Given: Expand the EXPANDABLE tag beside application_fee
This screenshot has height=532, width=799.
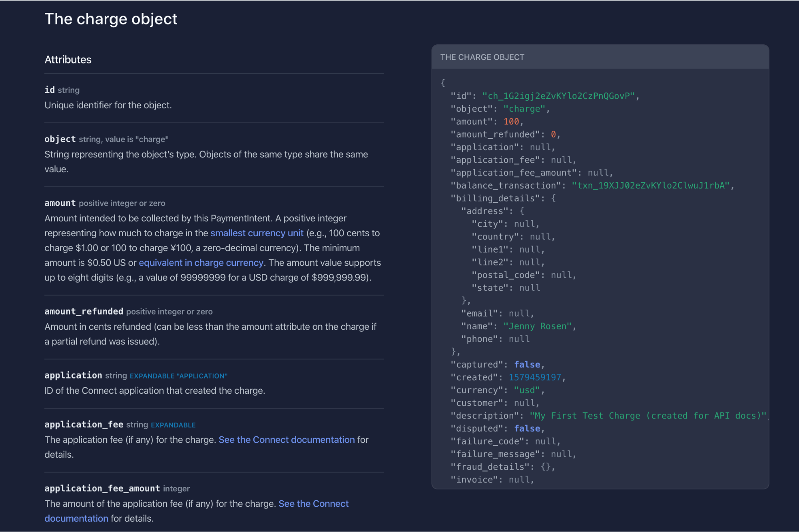Looking at the screenshot, I should pos(173,425).
